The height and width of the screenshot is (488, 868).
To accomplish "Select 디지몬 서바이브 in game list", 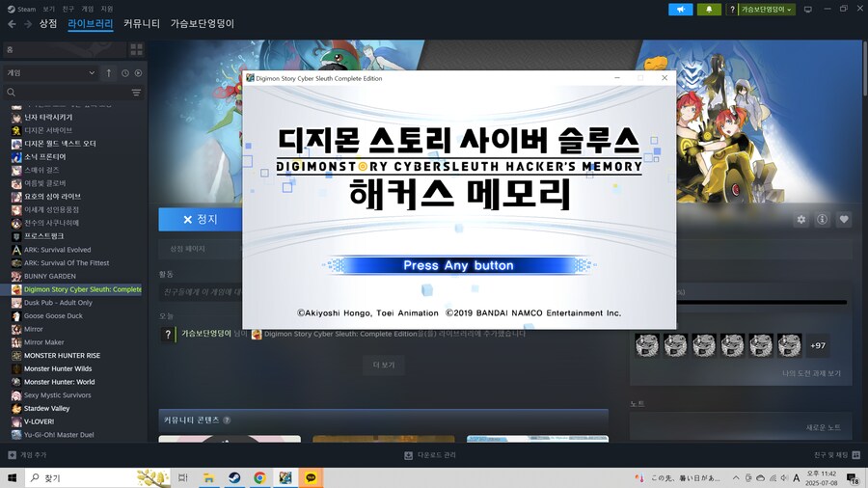I will 47,130.
